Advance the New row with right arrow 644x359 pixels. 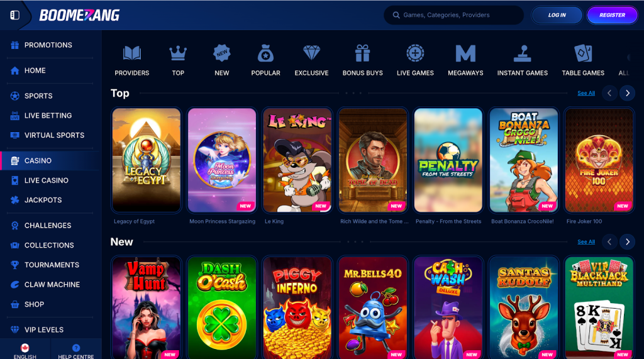tap(627, 242)
